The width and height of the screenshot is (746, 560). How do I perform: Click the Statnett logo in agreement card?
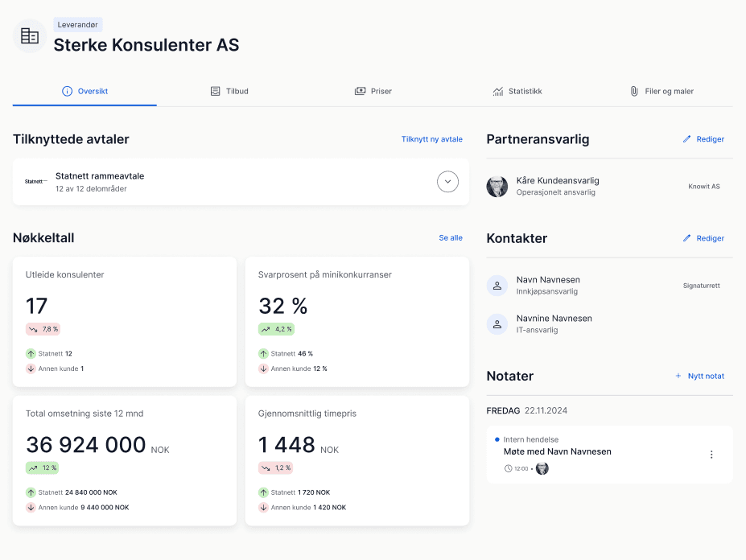[36, 181]
